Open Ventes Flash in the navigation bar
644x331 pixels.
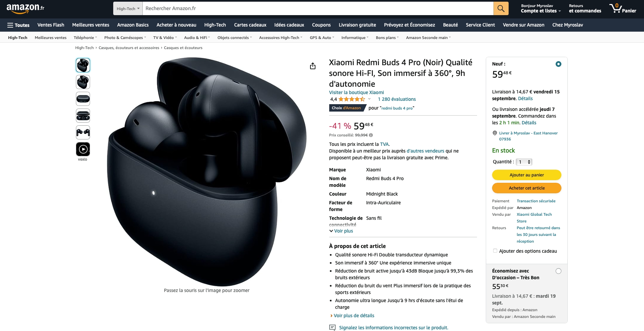pyautogui.click(x=51, y=25)
